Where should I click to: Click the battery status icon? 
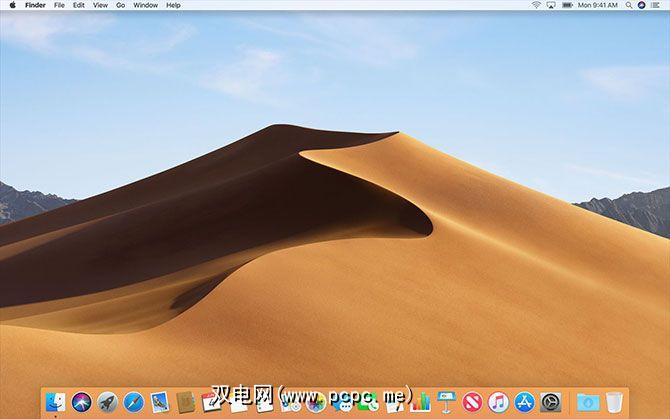coord(567,5)
